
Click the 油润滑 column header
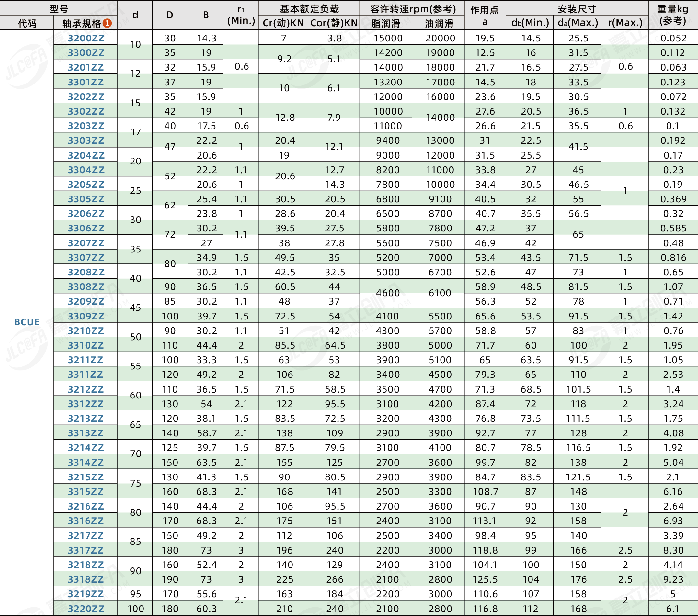coord(439,23)
